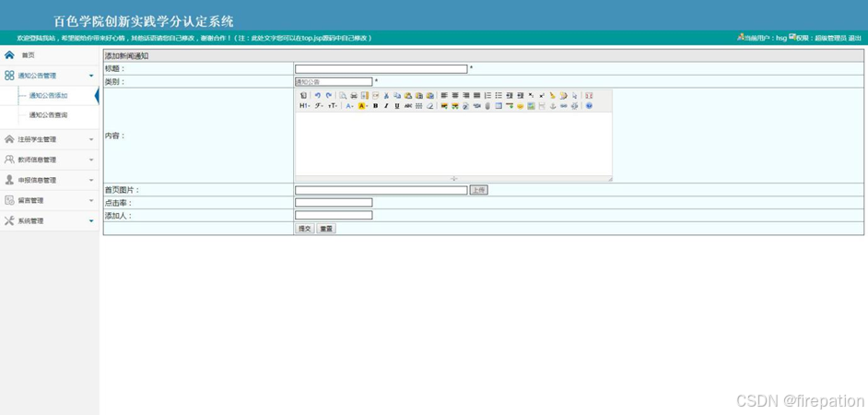Image resolution: width=868 pixels, height=415 pixels.
Task: Expand 系统管理 sidebar section
Action: coord(49,221)
